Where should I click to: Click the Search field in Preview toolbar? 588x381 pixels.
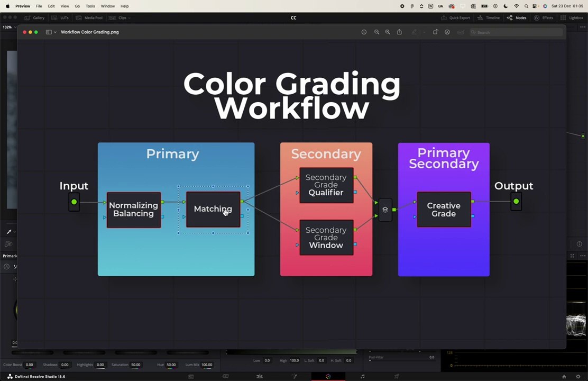click(x=516, y=32)
